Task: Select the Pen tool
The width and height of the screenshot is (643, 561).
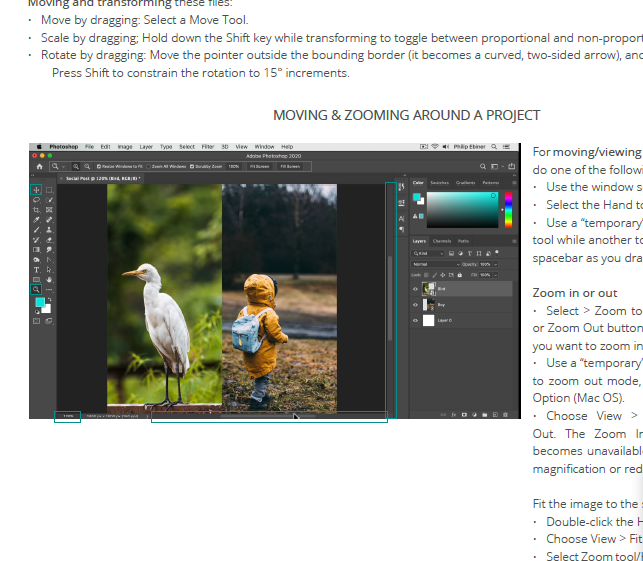Action: [49, 260]
